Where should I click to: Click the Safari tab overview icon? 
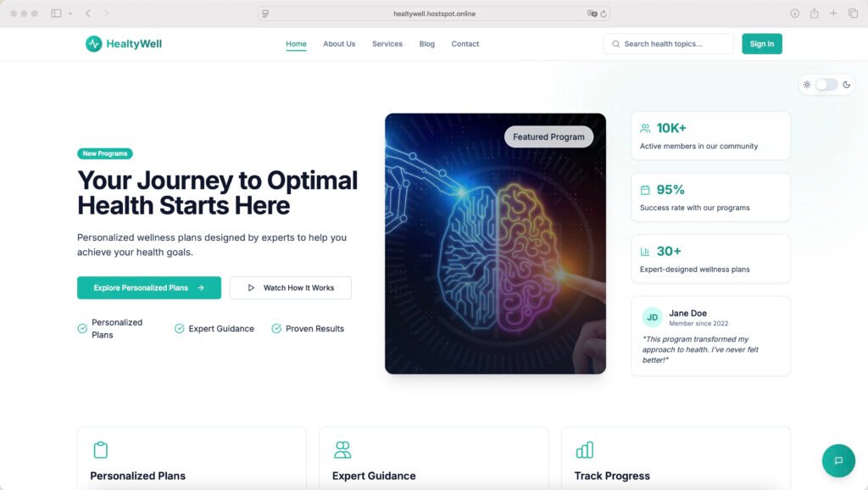click(853, 14)
